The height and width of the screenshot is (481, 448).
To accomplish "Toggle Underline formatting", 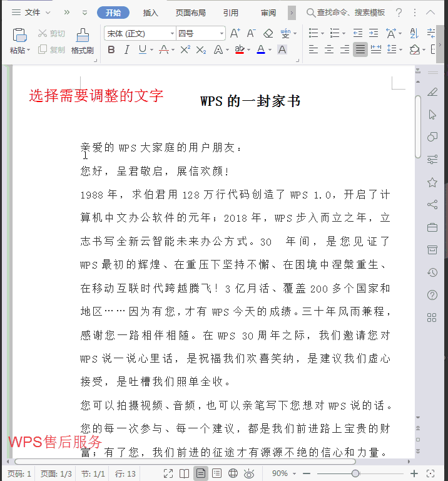I will (143, 49).
